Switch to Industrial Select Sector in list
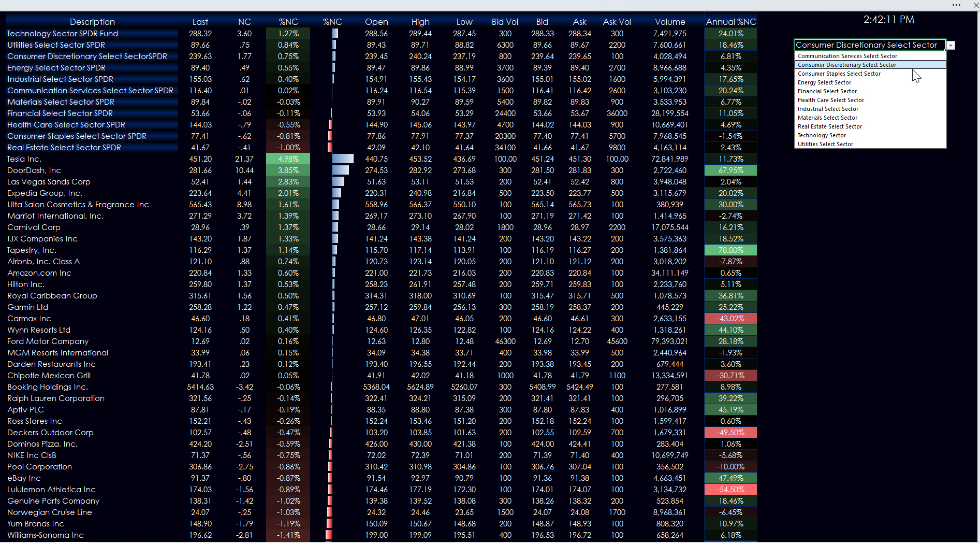Image resolution: width=980 pixels, height=543 pixels. (x=828, y=109)
